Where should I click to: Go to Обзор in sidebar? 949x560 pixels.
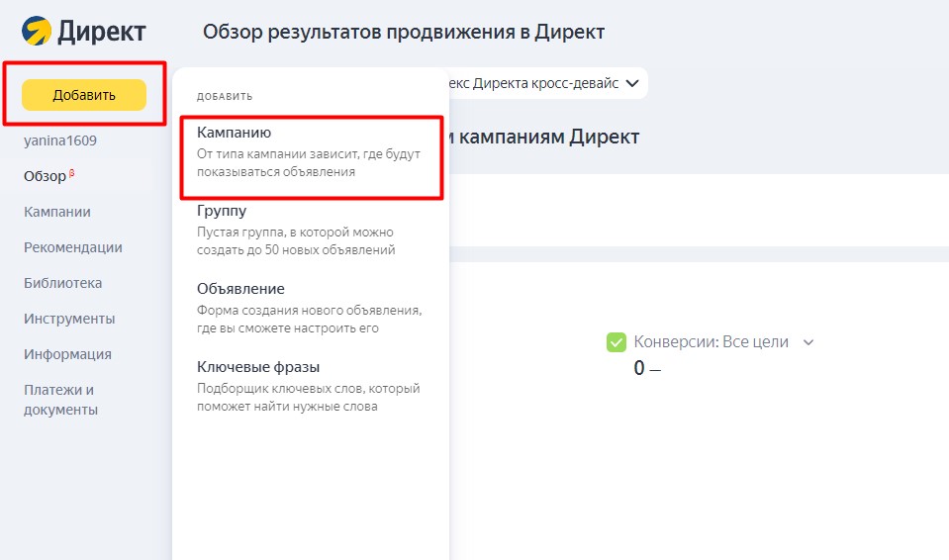45,176
